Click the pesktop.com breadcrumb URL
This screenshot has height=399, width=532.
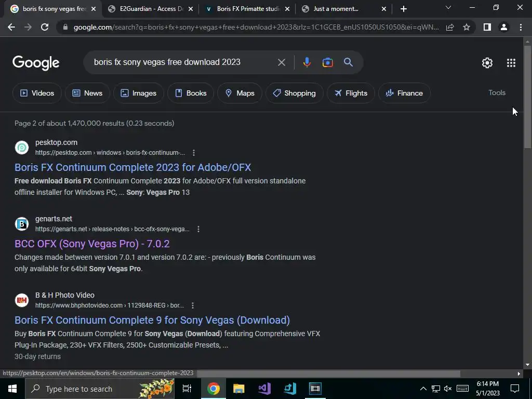(x=110, y=153)
